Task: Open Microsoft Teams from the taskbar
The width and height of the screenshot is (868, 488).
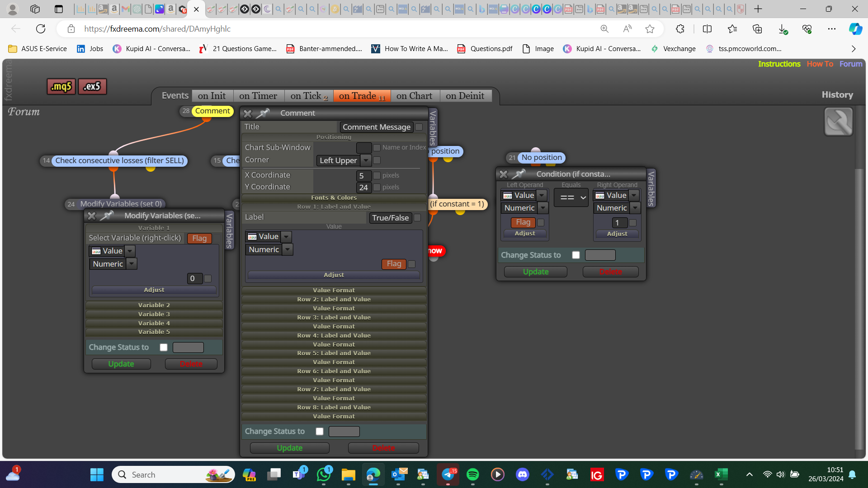Action: (299, 474)
